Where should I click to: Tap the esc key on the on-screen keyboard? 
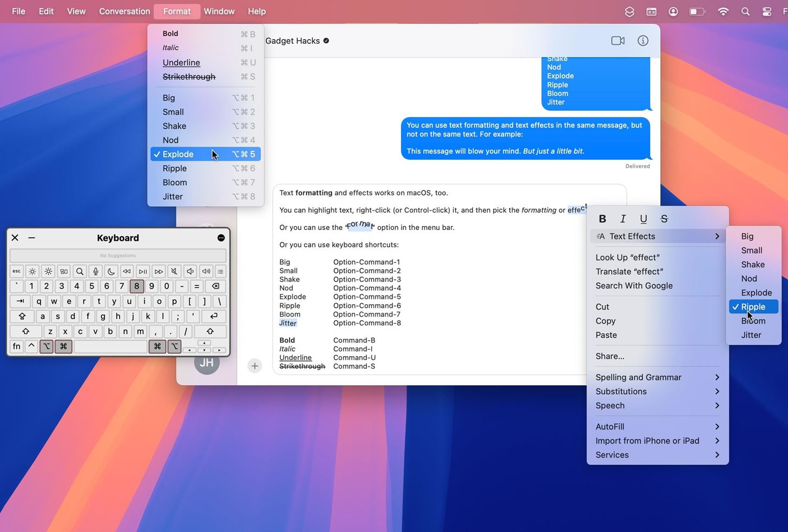[x=17, y=271]
